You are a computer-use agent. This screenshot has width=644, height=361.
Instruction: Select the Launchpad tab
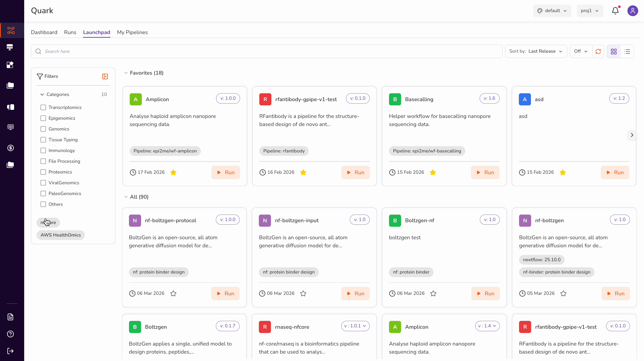(97, 32)
